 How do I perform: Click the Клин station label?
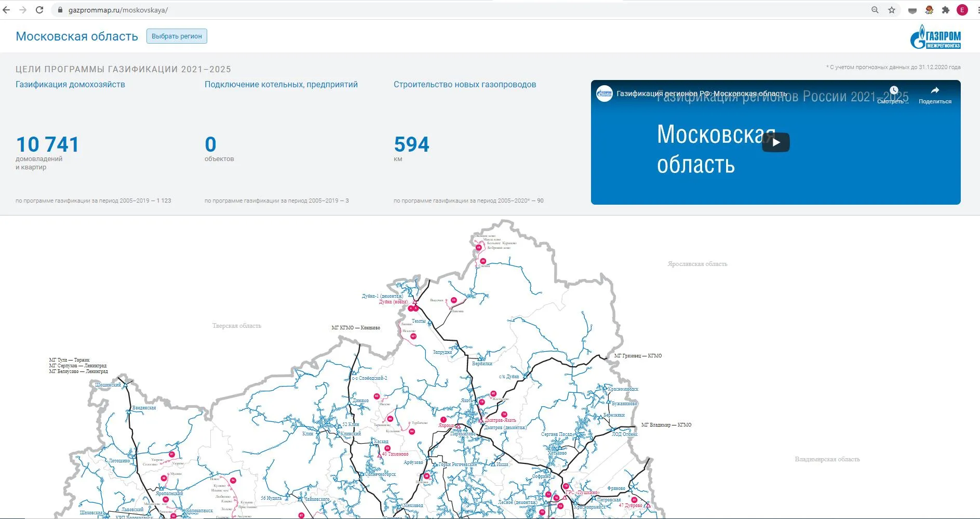pyautogui.click(x=308, y=434)
